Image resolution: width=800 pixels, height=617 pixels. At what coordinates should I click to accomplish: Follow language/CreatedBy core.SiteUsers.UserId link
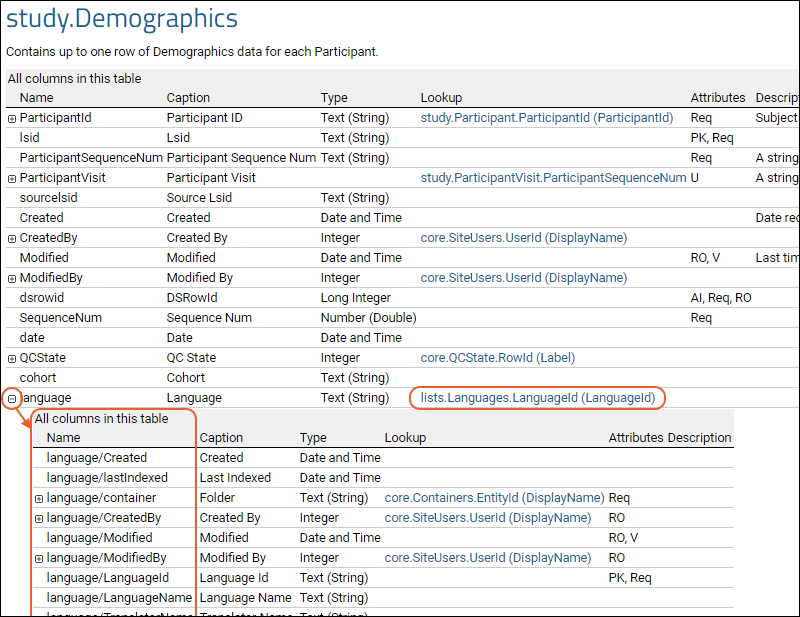click(487, 518)
